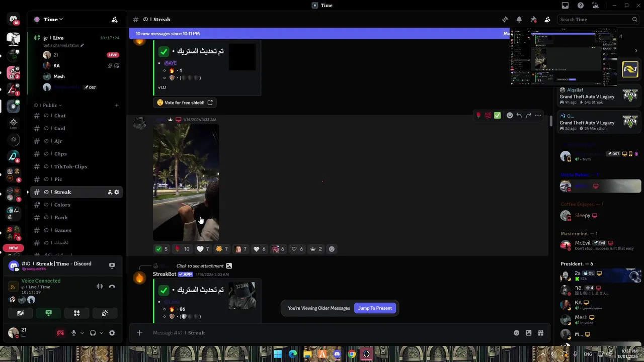Reply arrow in message hover toolbar
This screenshot has height=362, width=644.
coord(519,115)
